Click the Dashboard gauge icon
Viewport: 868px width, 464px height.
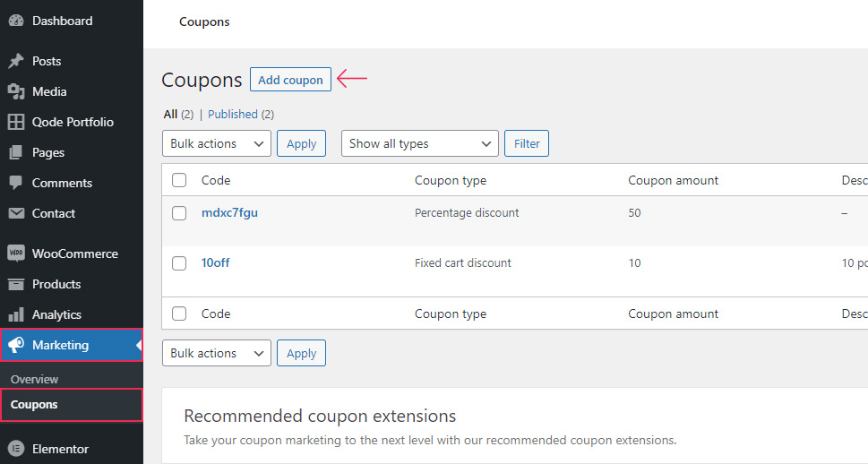pos(15,21)
